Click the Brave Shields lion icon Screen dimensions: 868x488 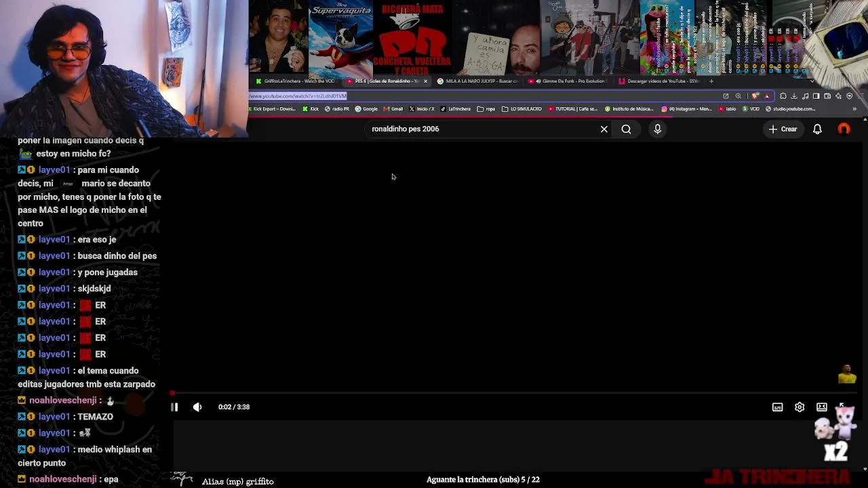755,96
